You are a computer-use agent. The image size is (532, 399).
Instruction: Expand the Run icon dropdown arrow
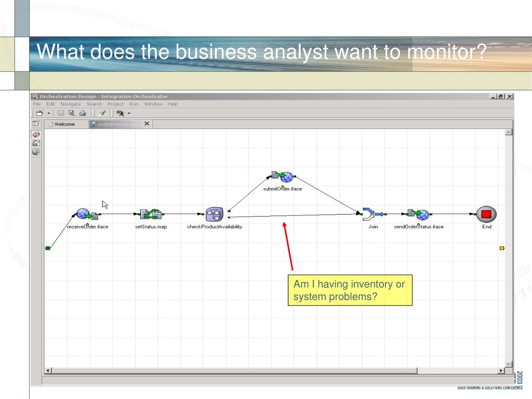point(129,113)
